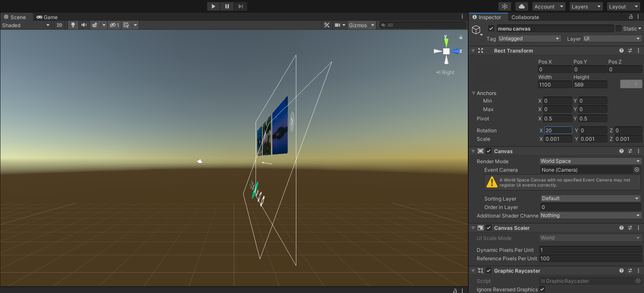This screenshot has width=644, height=293.
Task: Click the lock icon in the Inspector tab bar
Action: tap(631, 17)
